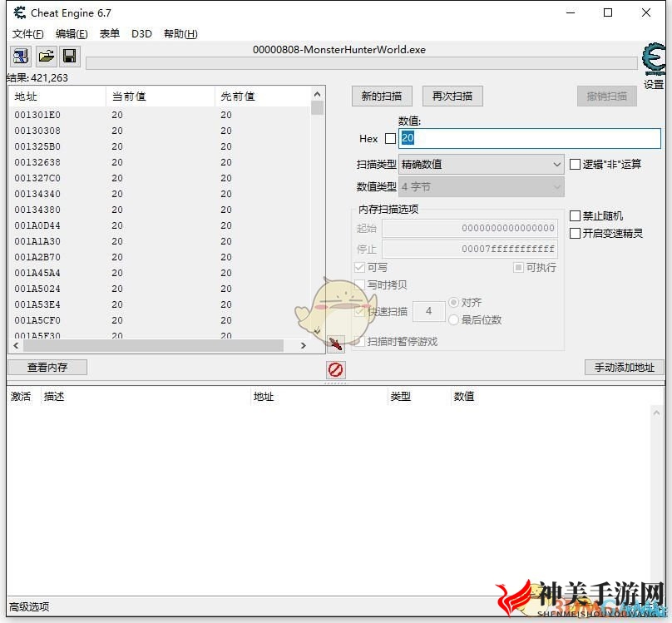The image size is (672, 623).
Task: Click the results scroll right arrow
Action: (304, 345)
